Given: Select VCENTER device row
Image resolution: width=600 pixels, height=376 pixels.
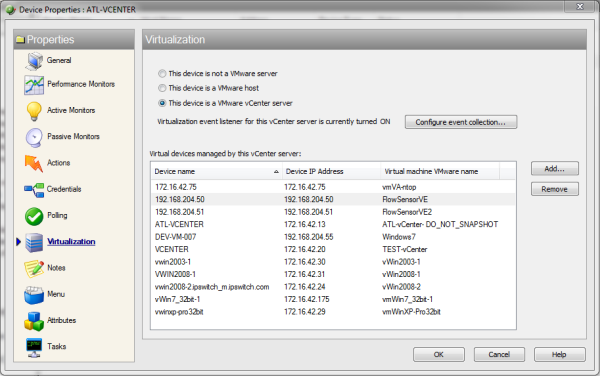Looking at the screenshot, I should (x=333, y=249).
